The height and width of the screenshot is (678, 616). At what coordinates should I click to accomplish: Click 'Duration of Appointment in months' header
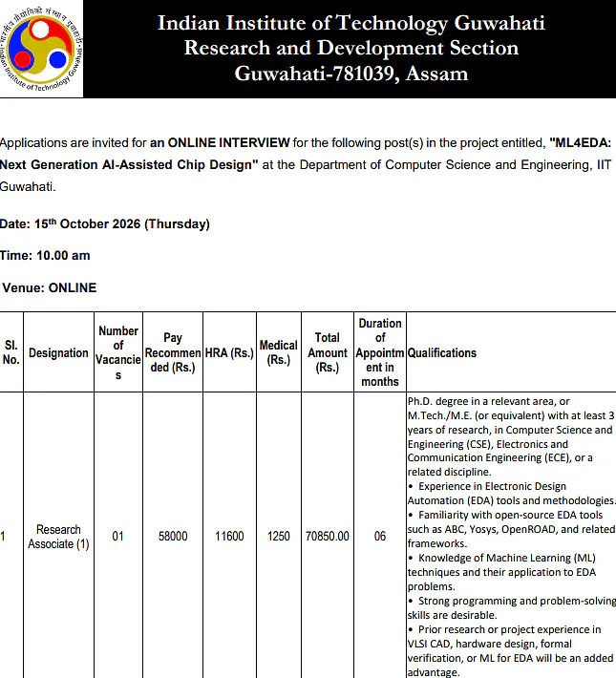click(380, 352)
